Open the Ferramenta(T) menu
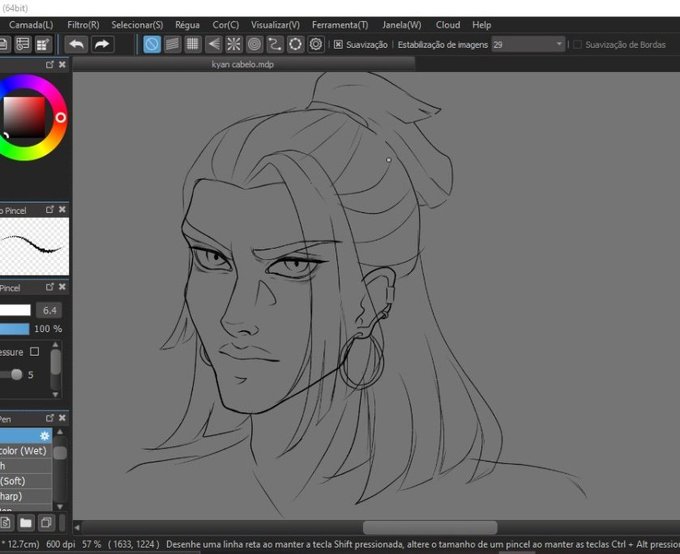 pos(340,25)
